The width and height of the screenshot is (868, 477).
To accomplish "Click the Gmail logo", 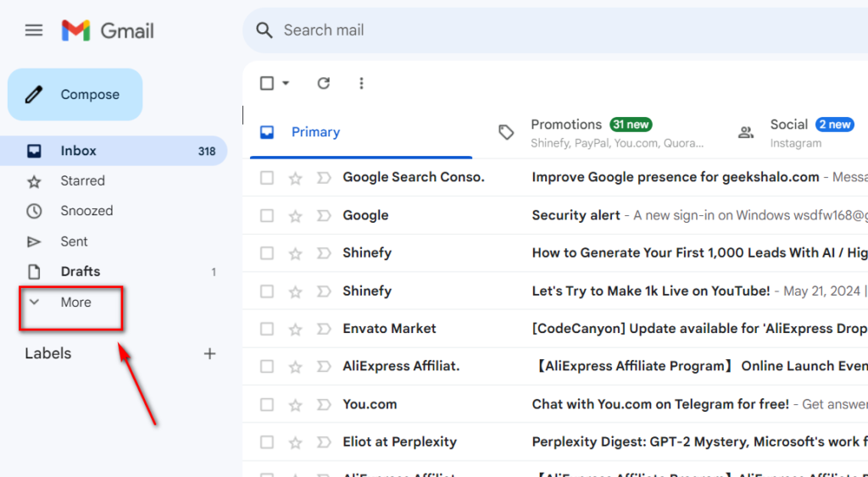I will [x=108, y=31].
